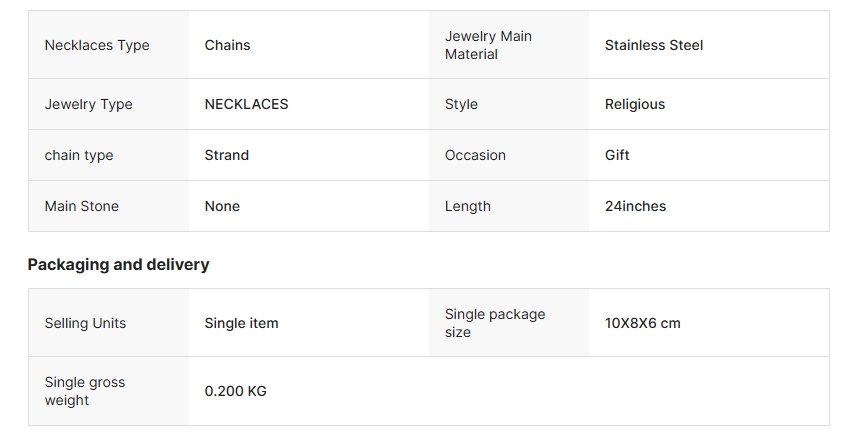Select the Strand value text

click(226, 155)
